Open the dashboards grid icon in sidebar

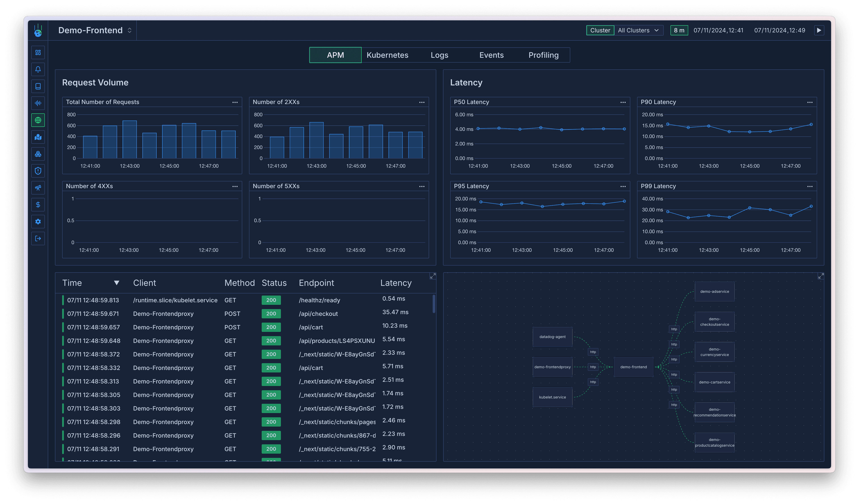click(x=38, y=53)
